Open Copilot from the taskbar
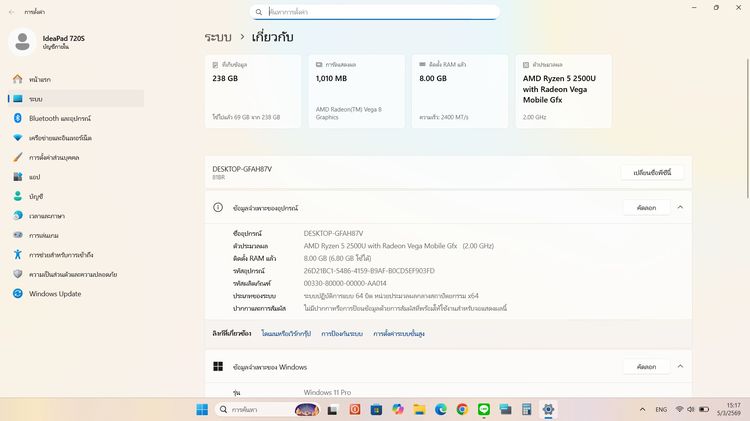The width and height of the screenshot is (750, 421). 397,410
